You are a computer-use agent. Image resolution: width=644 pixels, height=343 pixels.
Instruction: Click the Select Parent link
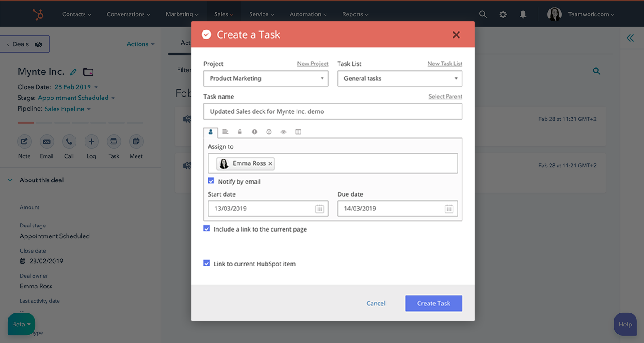click(445, 96)
